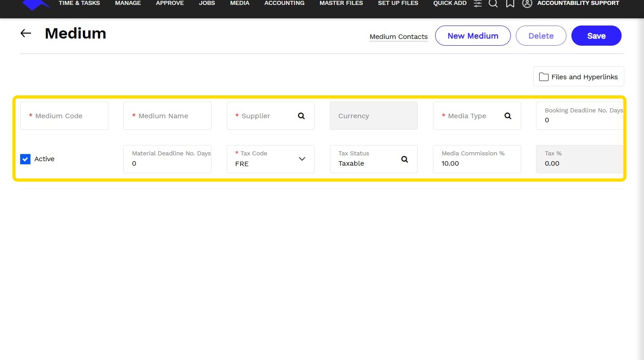Click into the Tax Status field

pos(374,159)
